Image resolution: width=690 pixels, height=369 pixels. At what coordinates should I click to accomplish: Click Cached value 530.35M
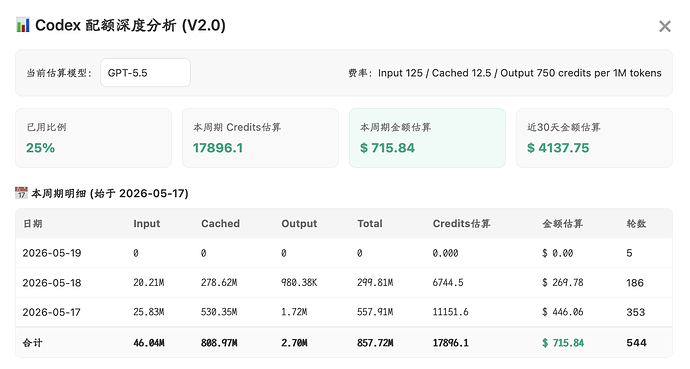tap(219, 312)
